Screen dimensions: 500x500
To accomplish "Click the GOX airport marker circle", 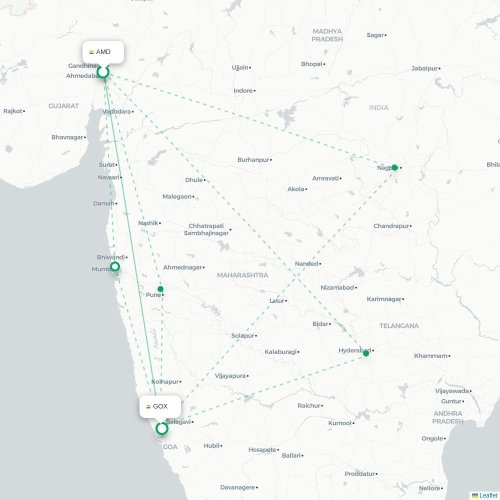I will pos(162,428).
